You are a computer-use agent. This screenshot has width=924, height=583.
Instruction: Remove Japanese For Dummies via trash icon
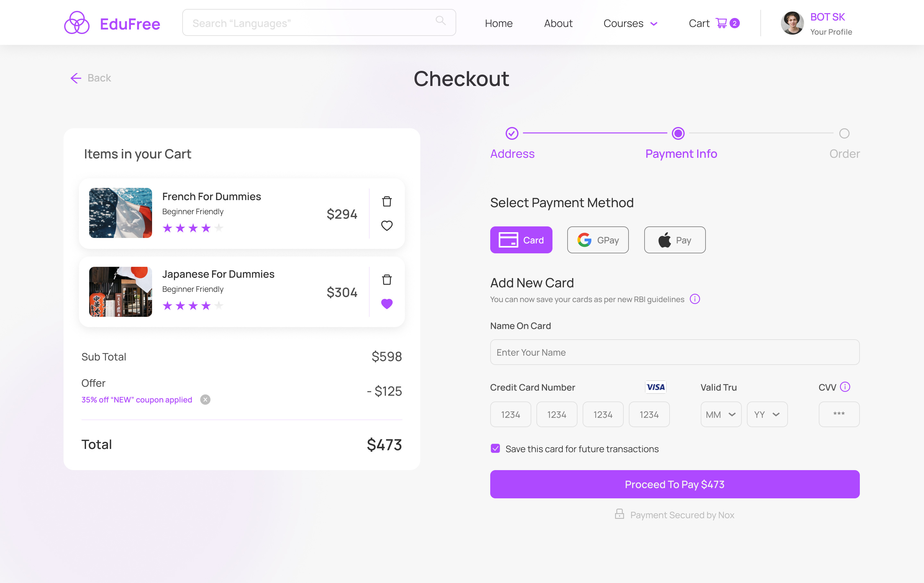[x=387, y=279]
